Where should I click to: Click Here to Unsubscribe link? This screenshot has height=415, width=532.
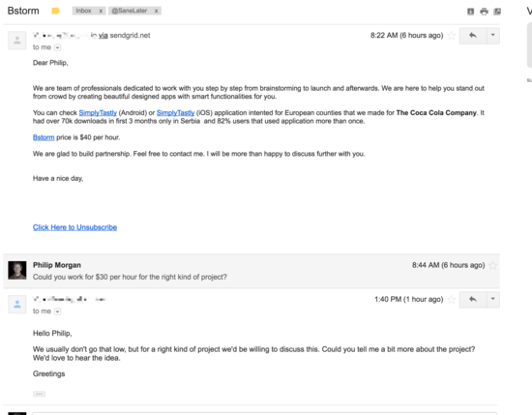pyautogui.click(x=75, y=227)
